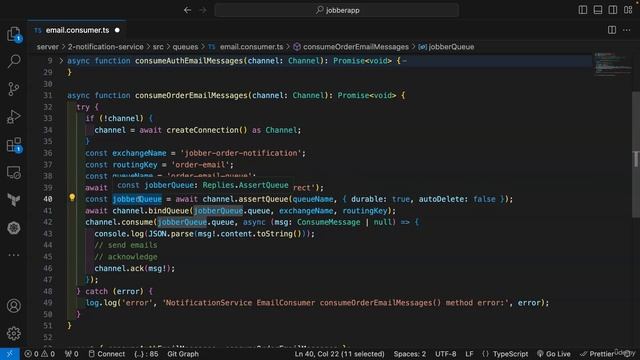Click the server breadcrumb segment
The image size is (640, 360).
click(48, 47)
